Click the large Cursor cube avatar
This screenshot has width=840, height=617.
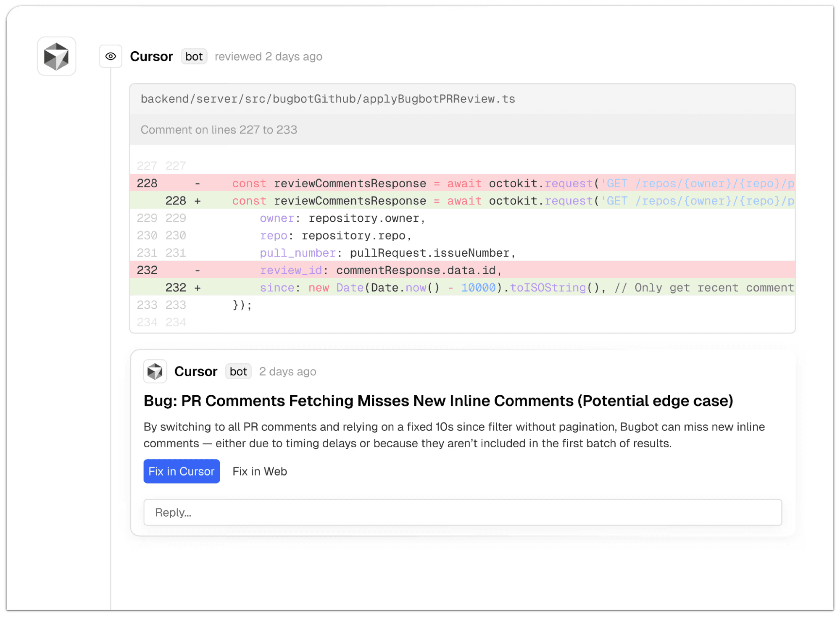pyautogui.click(x=56, y=56)
